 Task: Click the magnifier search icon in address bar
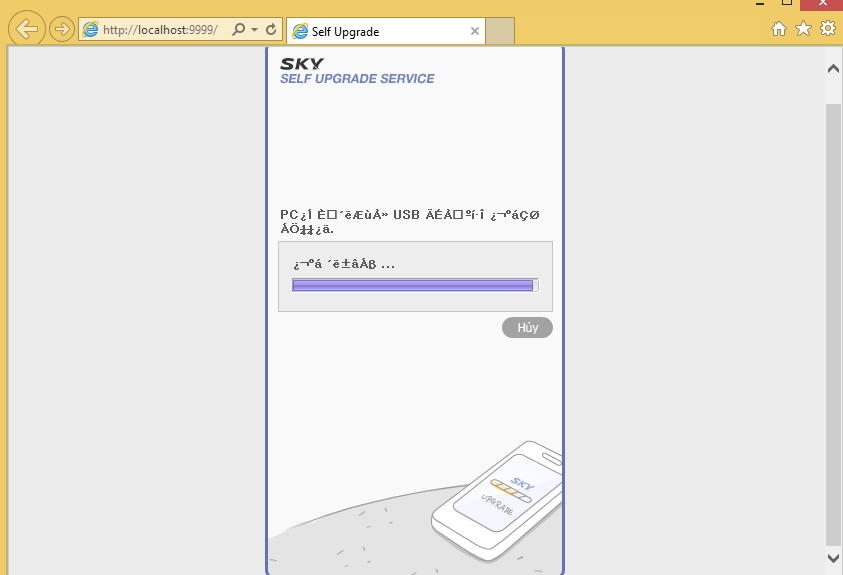pyautogui.click(x=238, y=30)
